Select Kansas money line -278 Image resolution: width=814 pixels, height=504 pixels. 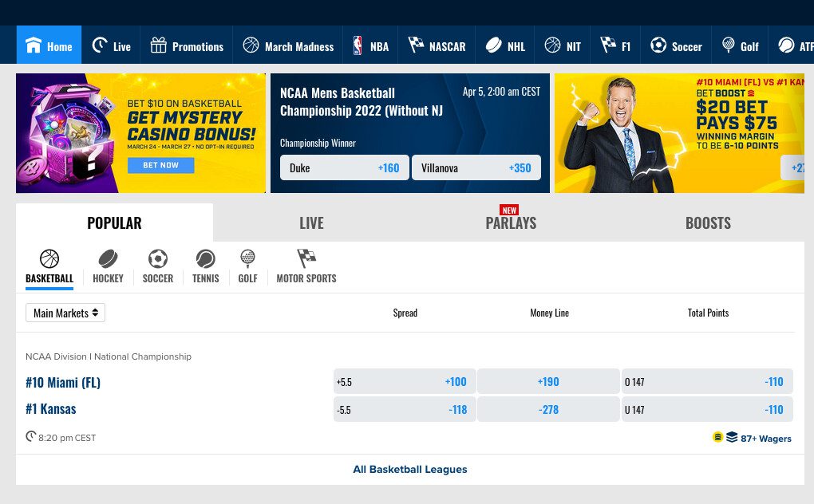(x=548, y=409)
